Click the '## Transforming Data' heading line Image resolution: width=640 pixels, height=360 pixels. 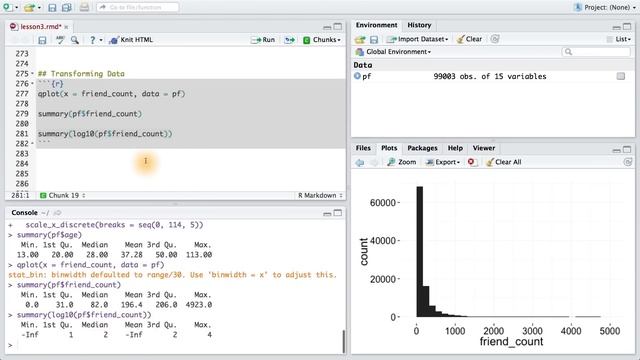click(81, 73)
